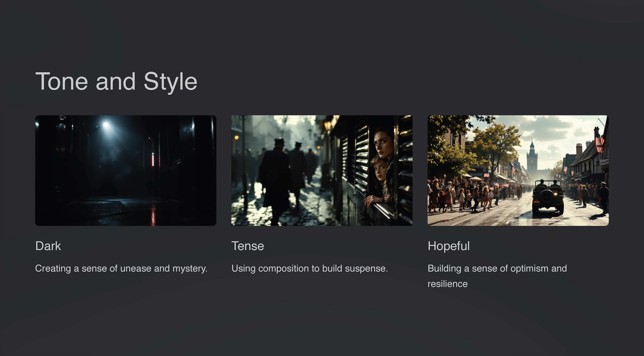Click 'Building a sense of optimism and resilience' text
The image size is (644, 356).
497,276
